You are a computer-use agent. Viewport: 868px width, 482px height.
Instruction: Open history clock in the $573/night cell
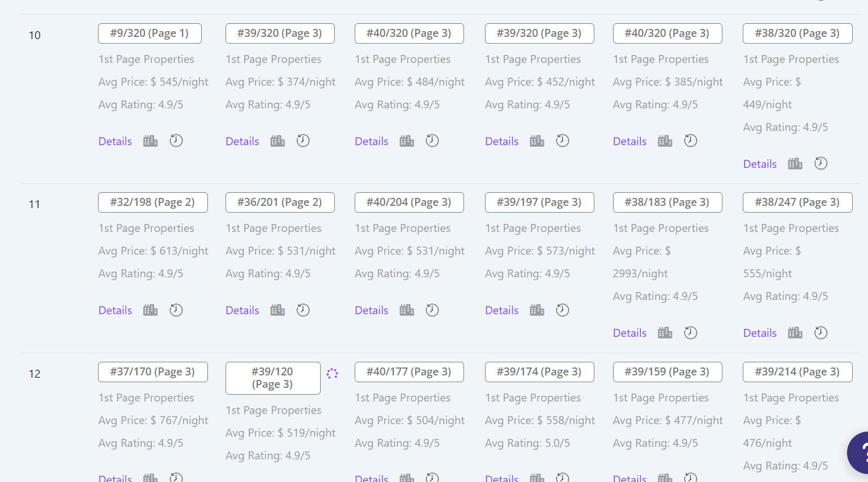click(563, 310)
